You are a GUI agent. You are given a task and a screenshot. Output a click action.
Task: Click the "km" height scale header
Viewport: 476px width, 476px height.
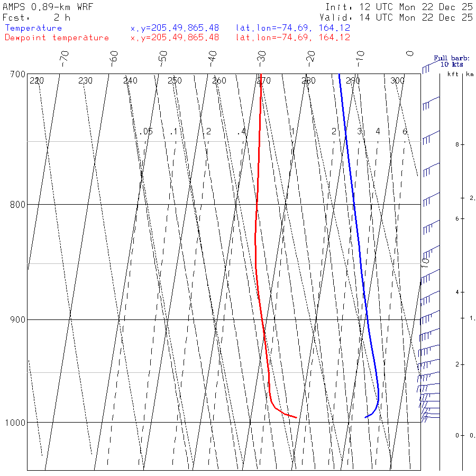(x=470, y=74)
